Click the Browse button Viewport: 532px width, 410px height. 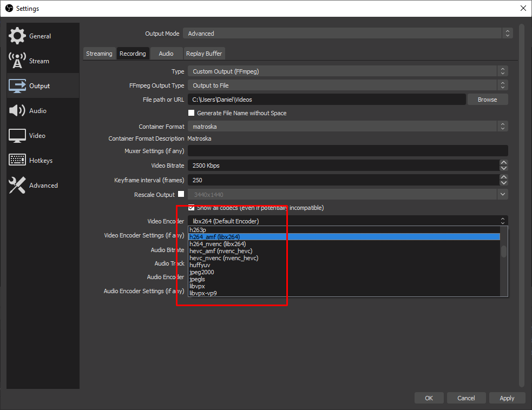click(x=487, y=100)
